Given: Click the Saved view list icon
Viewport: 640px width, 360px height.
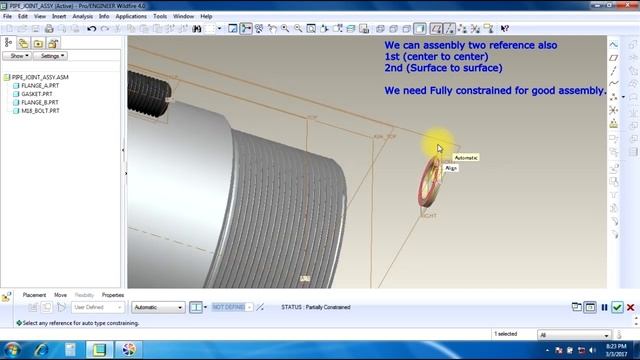Looking at the screenshot, I should tap(338, 29).
